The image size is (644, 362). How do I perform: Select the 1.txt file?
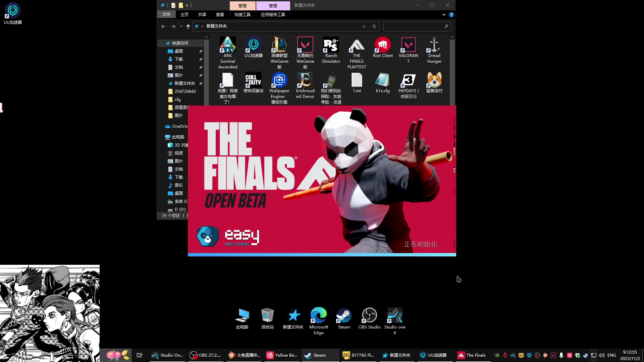[x=357, y=82]
